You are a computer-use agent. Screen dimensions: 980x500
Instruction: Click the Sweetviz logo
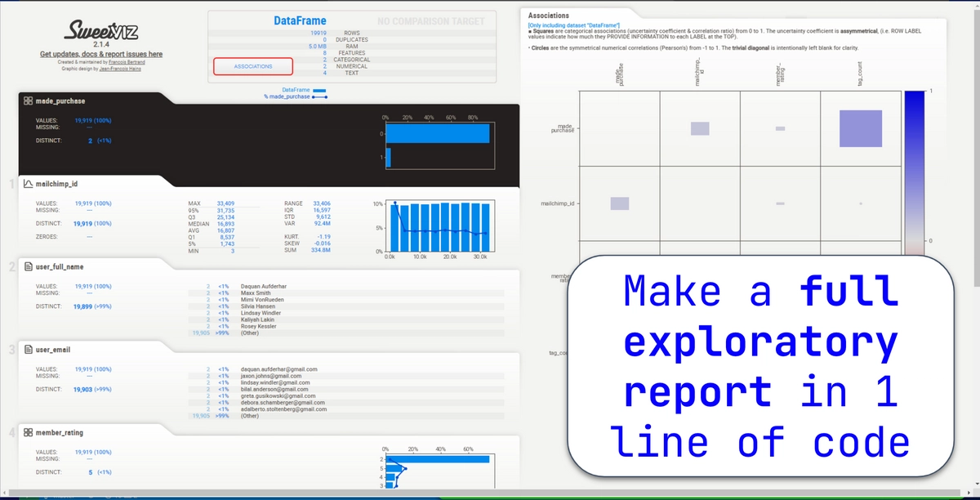pos(101,29)
